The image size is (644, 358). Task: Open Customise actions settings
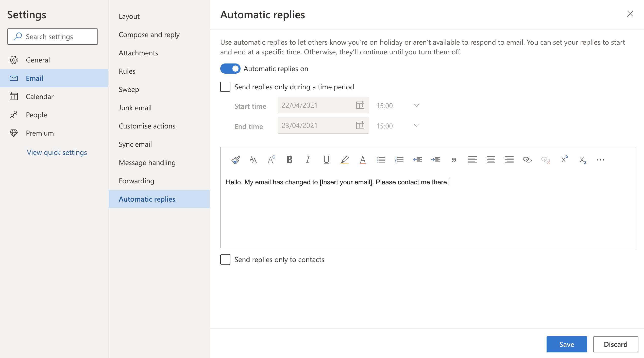click(x=159, y=126)
